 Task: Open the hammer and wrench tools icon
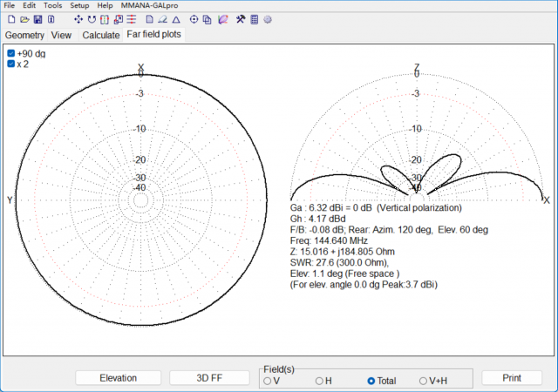tap(240, 19)
